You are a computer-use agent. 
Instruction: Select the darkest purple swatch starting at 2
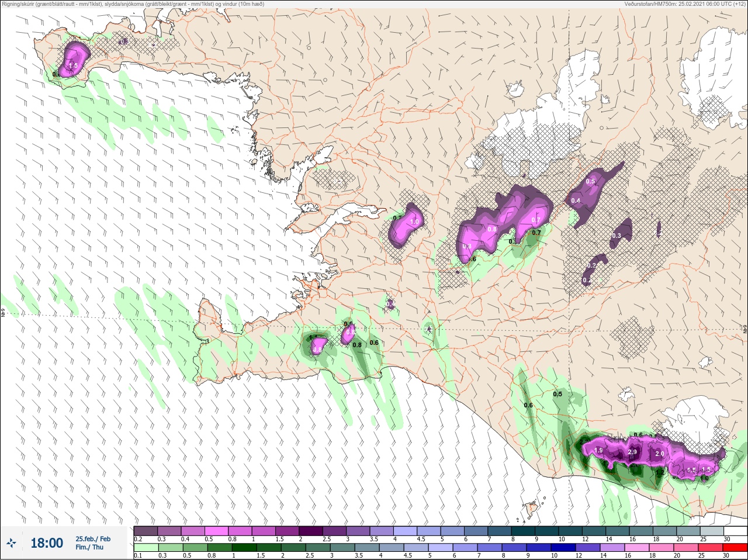pos(311,531)
